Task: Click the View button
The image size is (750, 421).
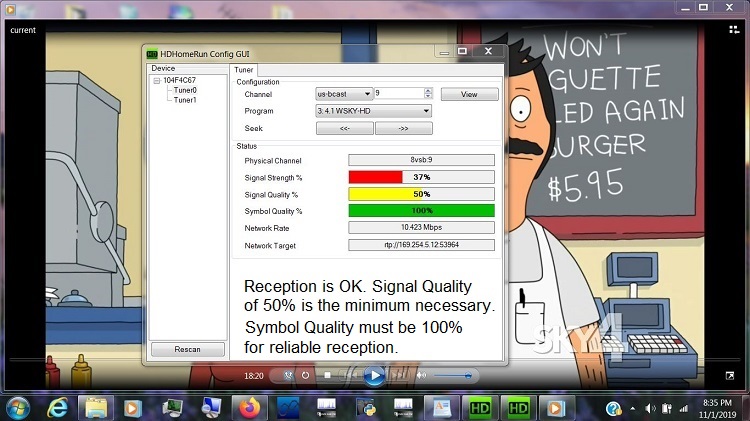Action: [469, 94]
